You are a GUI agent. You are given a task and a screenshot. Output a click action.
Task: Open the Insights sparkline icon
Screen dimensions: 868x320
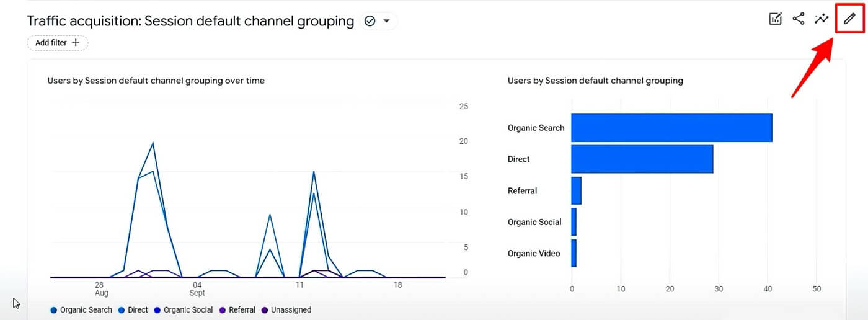pyautogui.click(x=822, y=19)
